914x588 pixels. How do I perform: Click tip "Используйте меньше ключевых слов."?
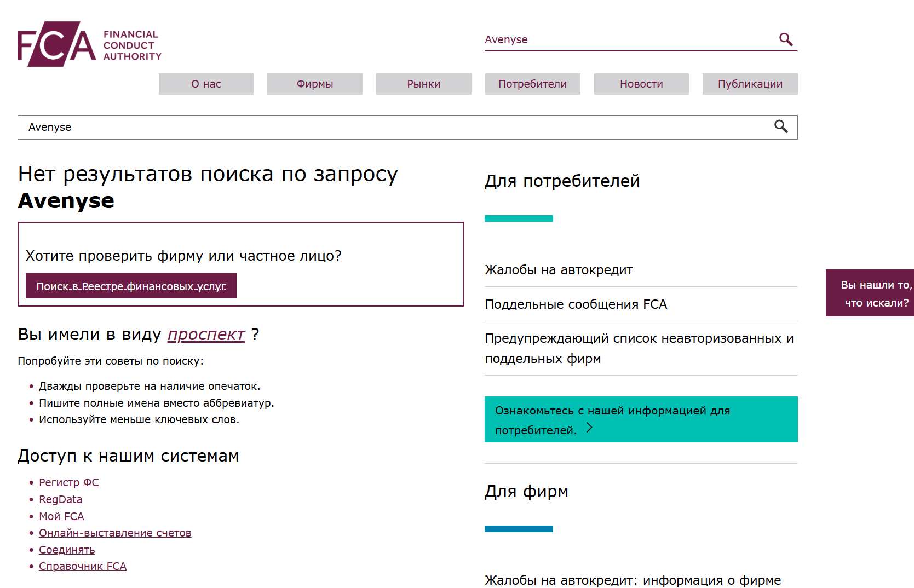(139, 419)
